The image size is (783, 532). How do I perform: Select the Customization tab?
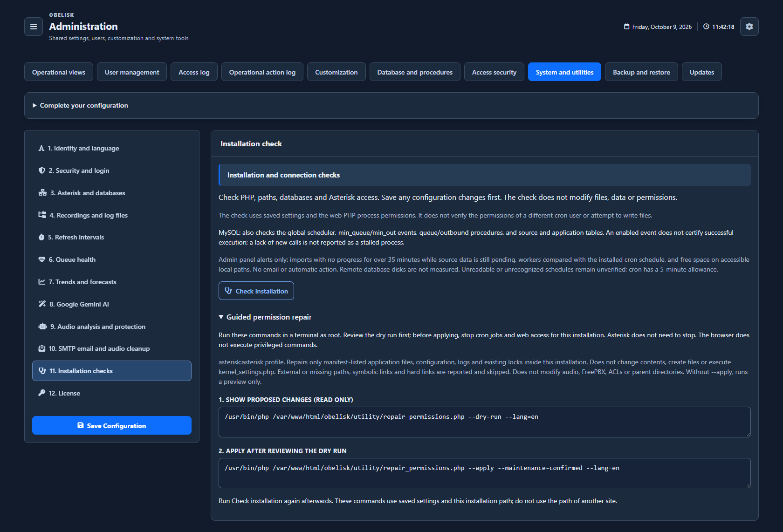(x=337, y=72)
